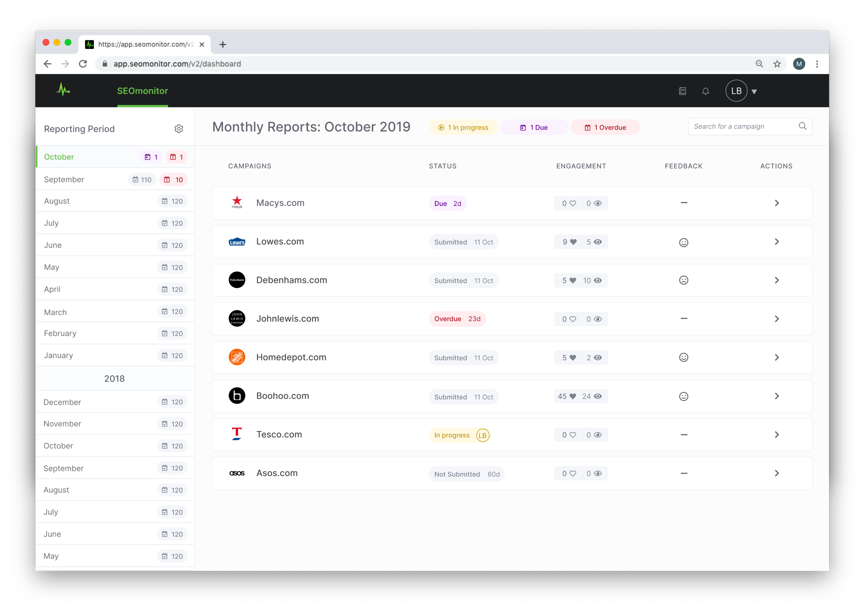Open Homedepot.com row chevron
The height and width of the screenshot is (616, 859).
(x=777, y=357)
